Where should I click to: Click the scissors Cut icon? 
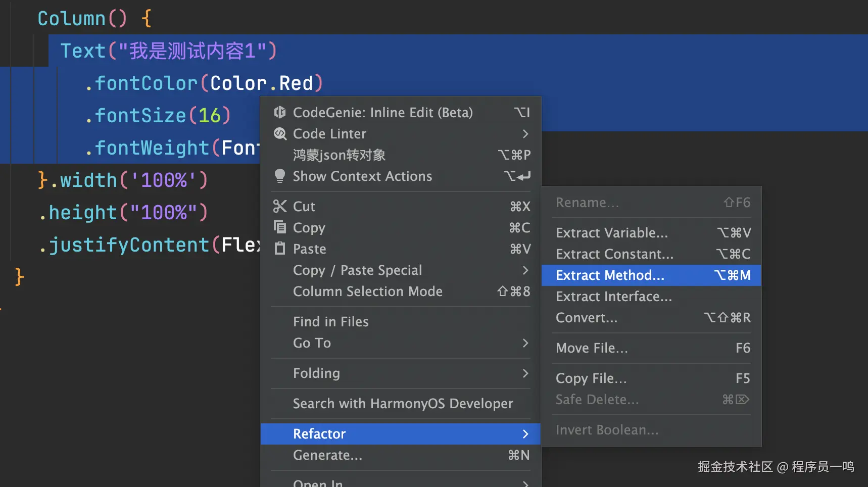[280, 206]
